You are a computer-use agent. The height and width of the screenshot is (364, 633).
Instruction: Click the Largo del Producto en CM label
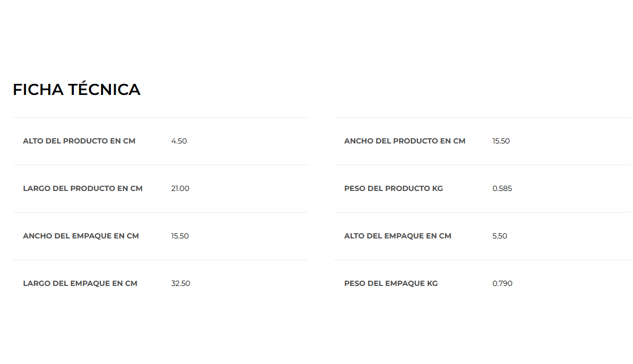pos(83,188)
